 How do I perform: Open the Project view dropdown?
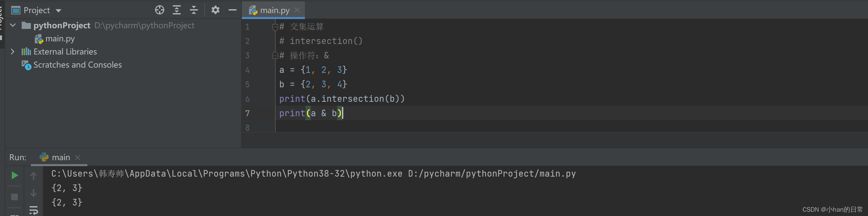coord(58,11)
